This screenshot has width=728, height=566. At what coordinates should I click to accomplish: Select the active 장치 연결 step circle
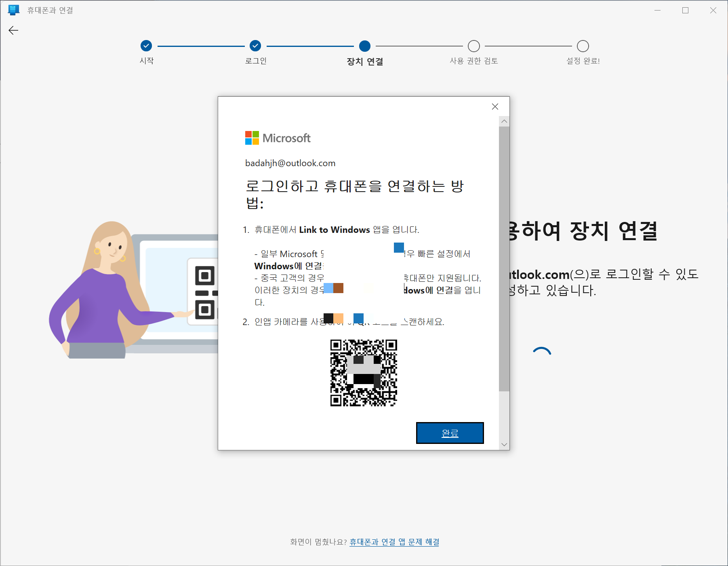(x=365, y=46)
